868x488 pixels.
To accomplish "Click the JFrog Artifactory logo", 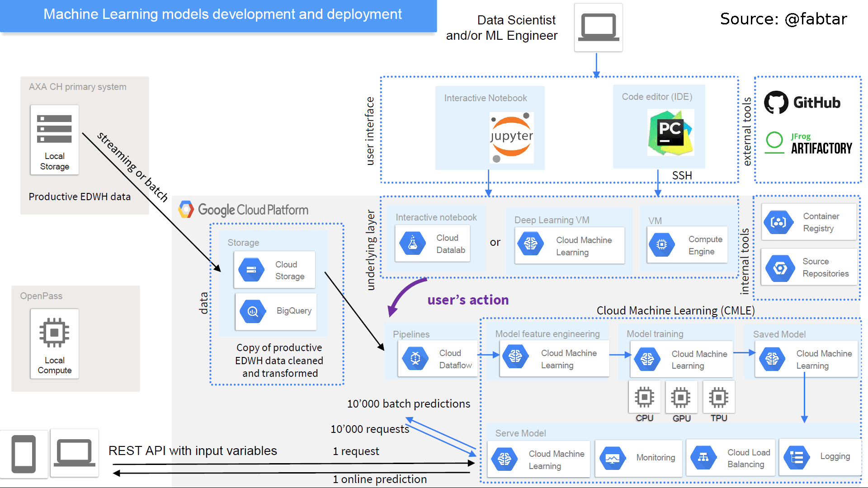I will coord(808,143).
